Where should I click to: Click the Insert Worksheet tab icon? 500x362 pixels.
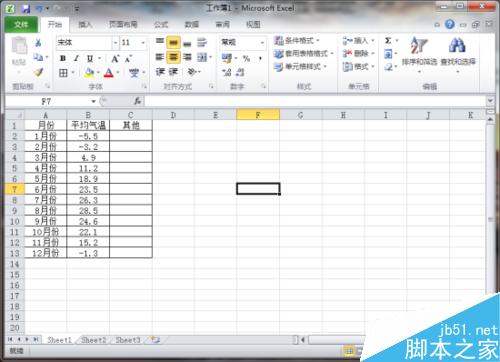(x=155, y=340)
